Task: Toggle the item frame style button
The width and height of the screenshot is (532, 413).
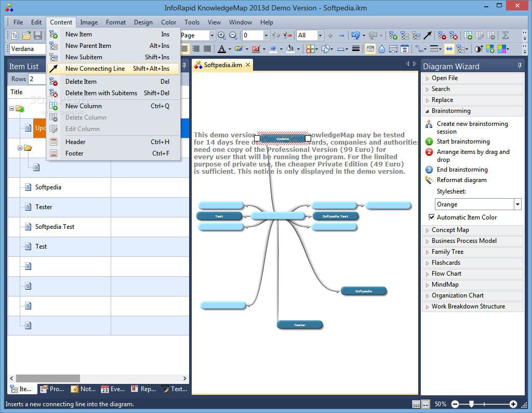Action: click(x=370, y=49)
